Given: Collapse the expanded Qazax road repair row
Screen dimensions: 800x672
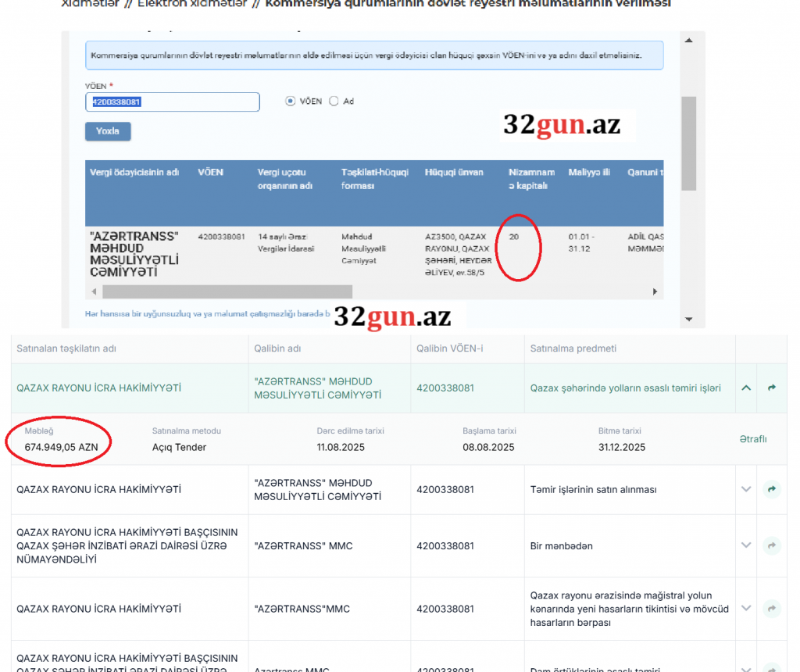Looking at the screenshot, I should pos(746,388).
